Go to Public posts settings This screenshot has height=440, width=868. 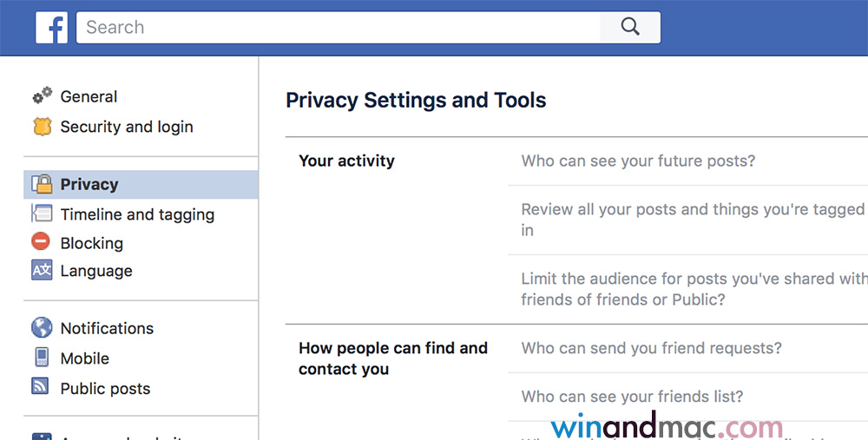coord(105,389)
